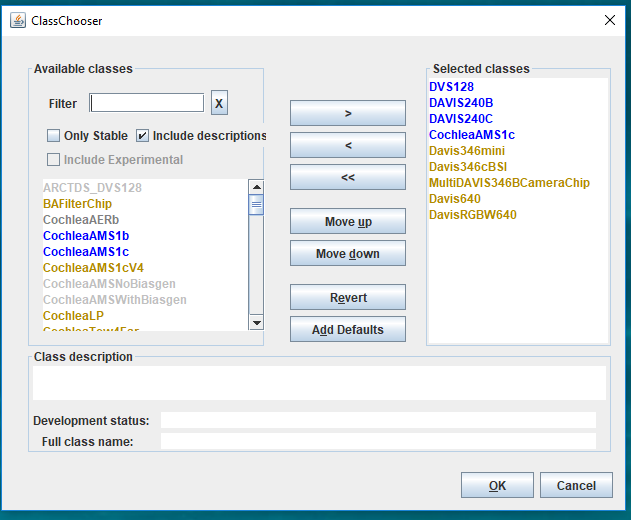Remove all classes with the << button
The image size is (631, 520).
click(x=348, y=177)
